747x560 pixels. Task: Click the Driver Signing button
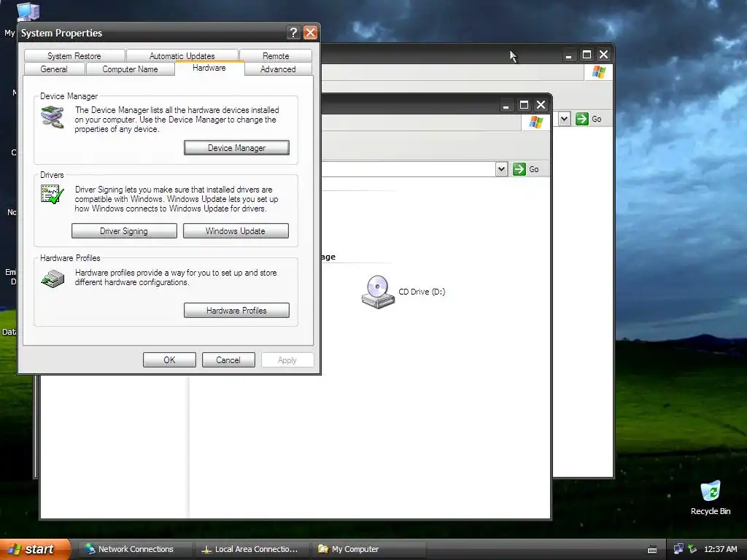click(124, 231)
